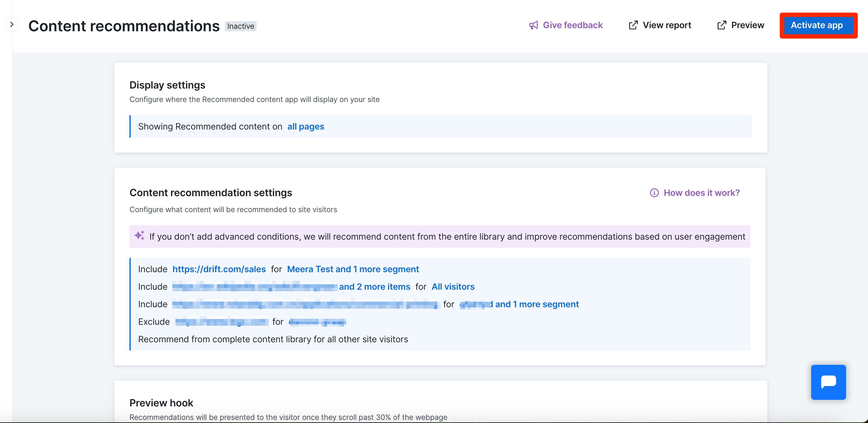Open the https://drift.com/sales include link
Viewport: 868px width, 423px height.
(x=219, y=269)
